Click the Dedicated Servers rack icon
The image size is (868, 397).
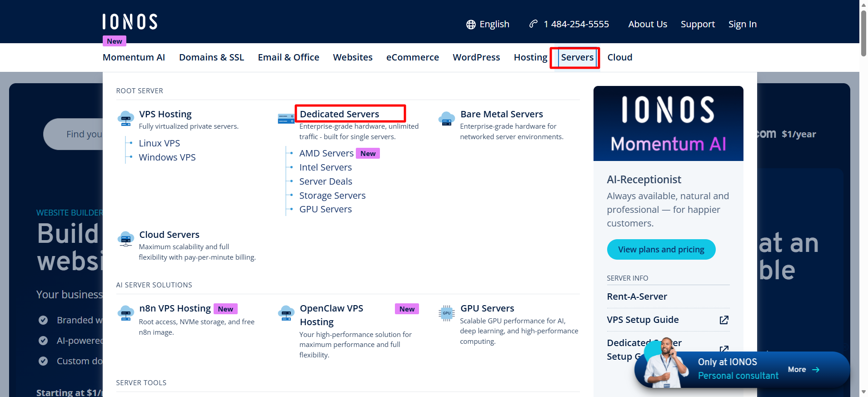coord(286,119)
